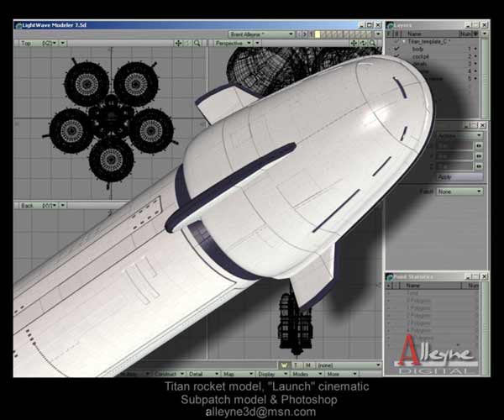Open the Back (XY) view type dropdown
This screenshot has height=420, width=504.
(39, 205)
